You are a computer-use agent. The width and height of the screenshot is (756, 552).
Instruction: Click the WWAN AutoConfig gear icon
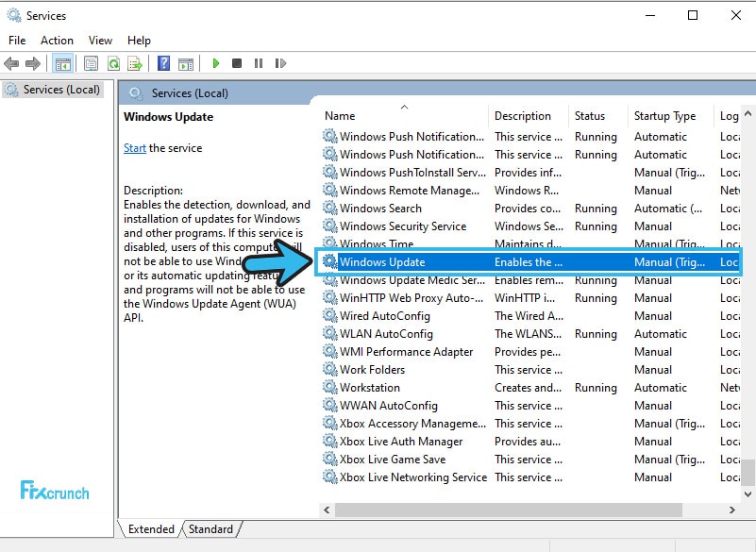pyautogui.click(x=329, y=405)
